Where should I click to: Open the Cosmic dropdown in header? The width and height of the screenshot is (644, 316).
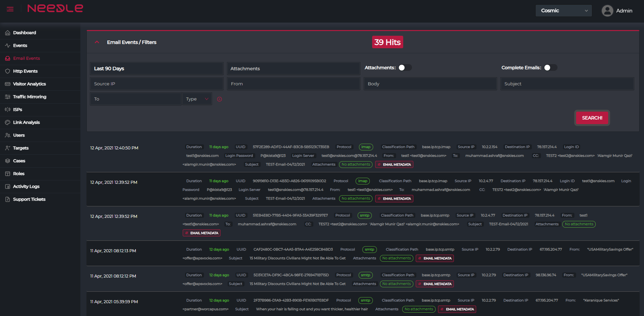click(x=563, y=11)
